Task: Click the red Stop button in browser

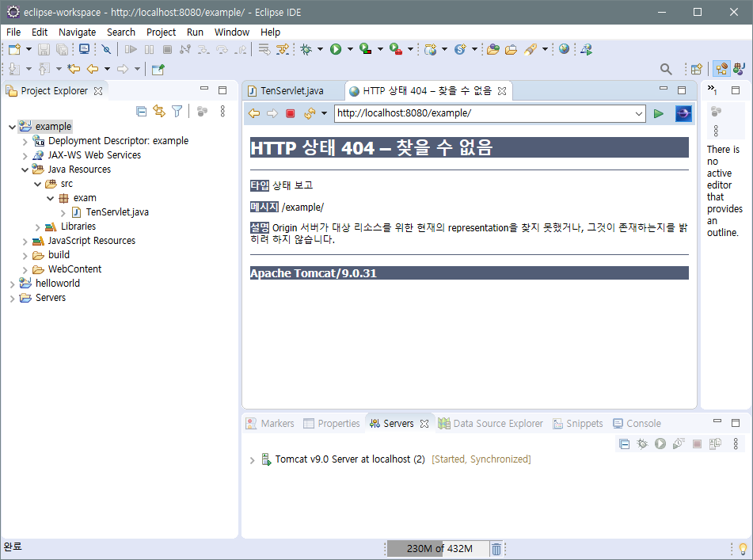Action: coord(290,113)
